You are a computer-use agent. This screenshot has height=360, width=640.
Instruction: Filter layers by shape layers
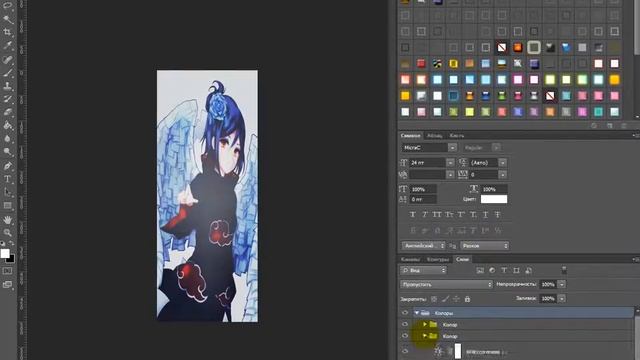[516, 270]
